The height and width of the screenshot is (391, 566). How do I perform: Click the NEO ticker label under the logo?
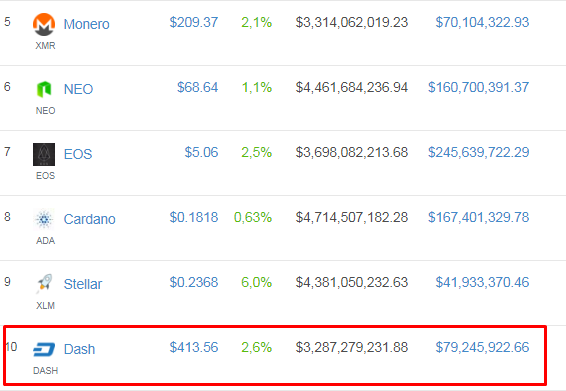45,111
